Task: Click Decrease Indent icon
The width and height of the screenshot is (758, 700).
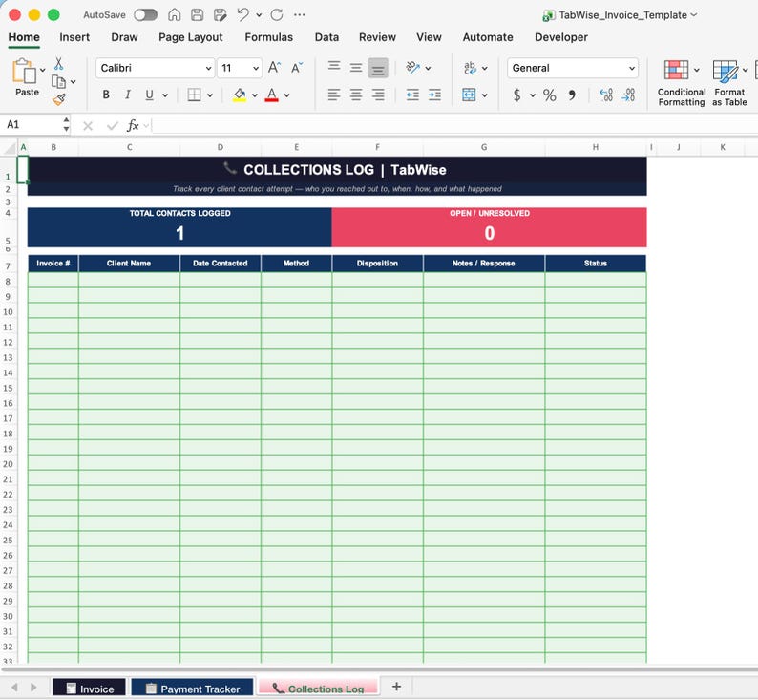Action: tap(412, 95)
